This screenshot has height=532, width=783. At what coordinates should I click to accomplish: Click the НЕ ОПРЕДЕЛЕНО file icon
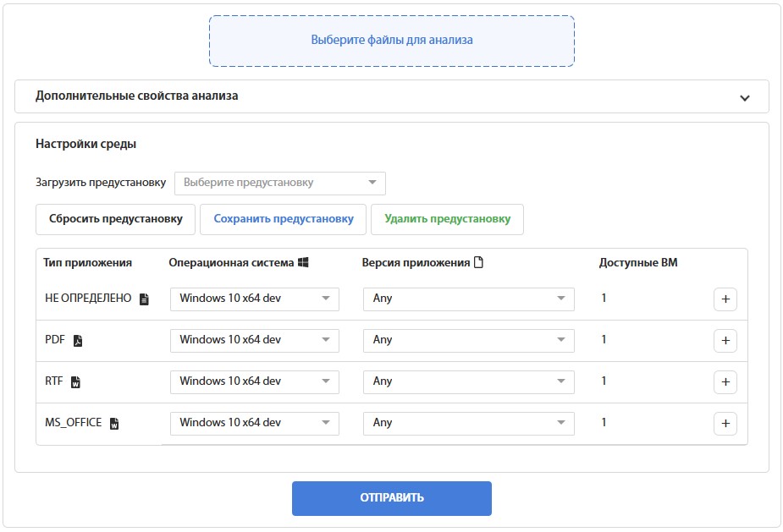click(x=144, y=299)
